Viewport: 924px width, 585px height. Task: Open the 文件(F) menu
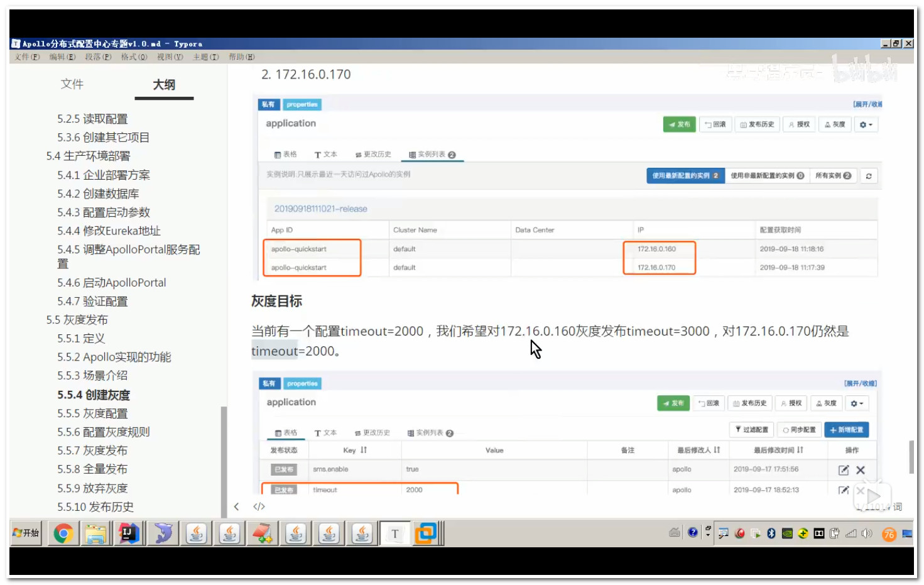pyautogui.click(x=27, y=57)
